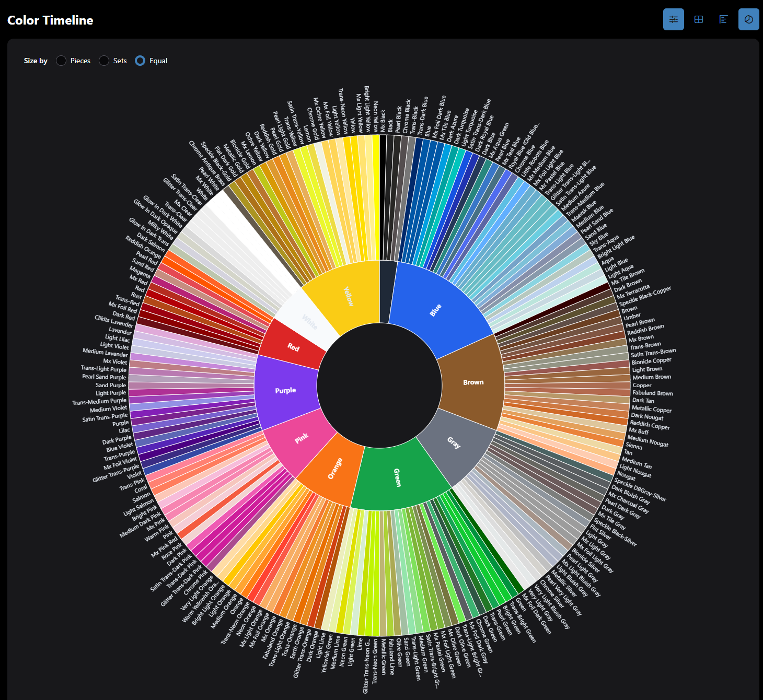Click the 'Light Violet' outer label

click(x=114, y=345)
